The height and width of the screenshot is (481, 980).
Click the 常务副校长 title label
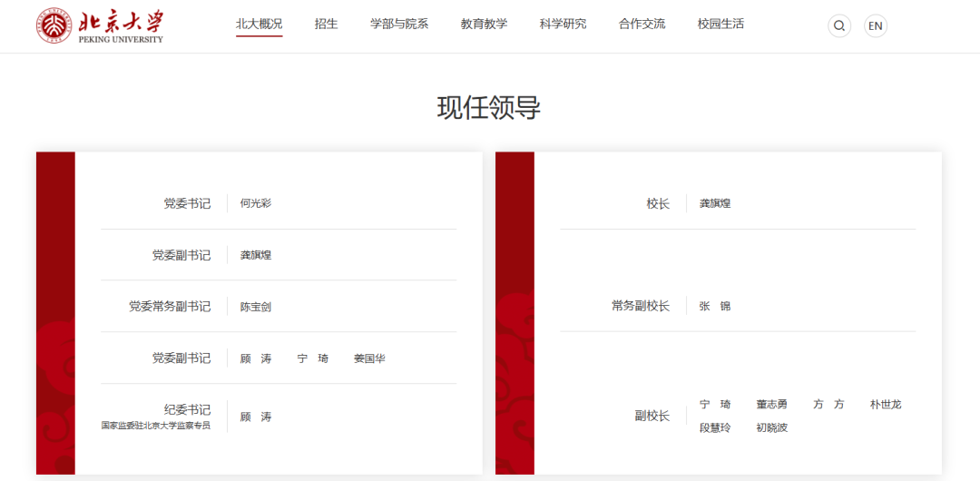tap(641, 307)
